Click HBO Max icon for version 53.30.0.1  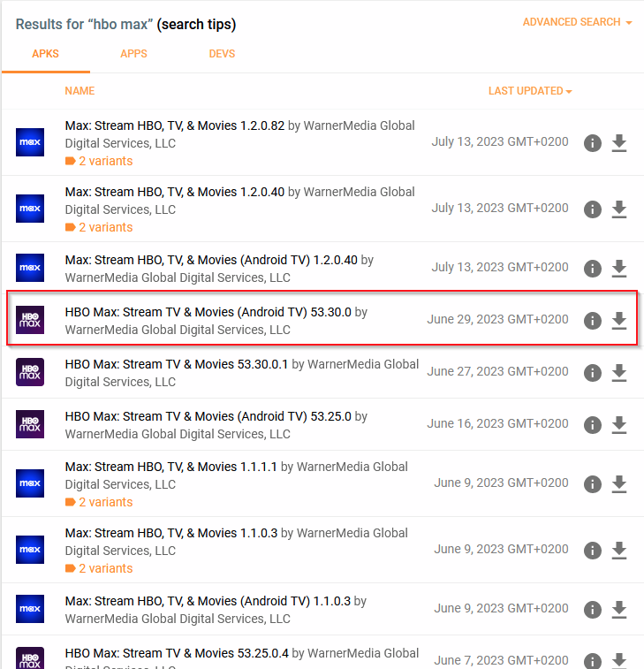(x=30, y=372)
